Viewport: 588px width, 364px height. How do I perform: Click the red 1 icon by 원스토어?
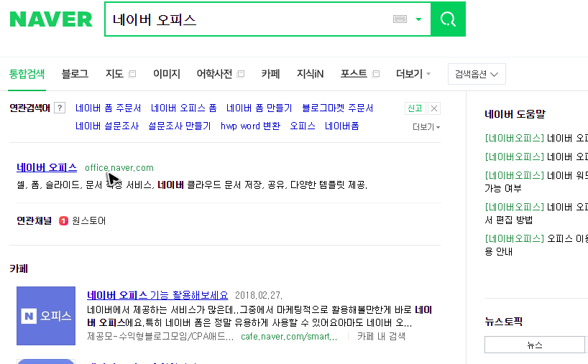(x=63, y=221)
